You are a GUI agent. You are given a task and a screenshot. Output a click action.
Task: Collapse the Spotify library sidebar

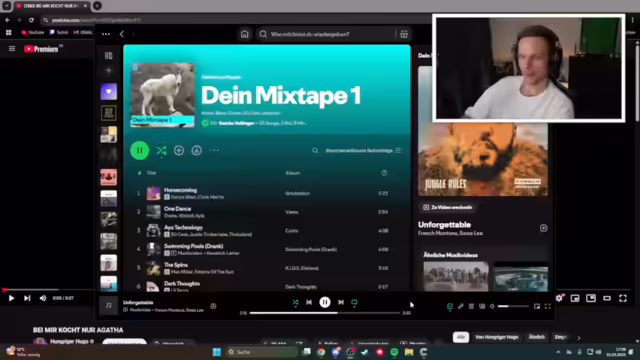click(x=109, y=56)
